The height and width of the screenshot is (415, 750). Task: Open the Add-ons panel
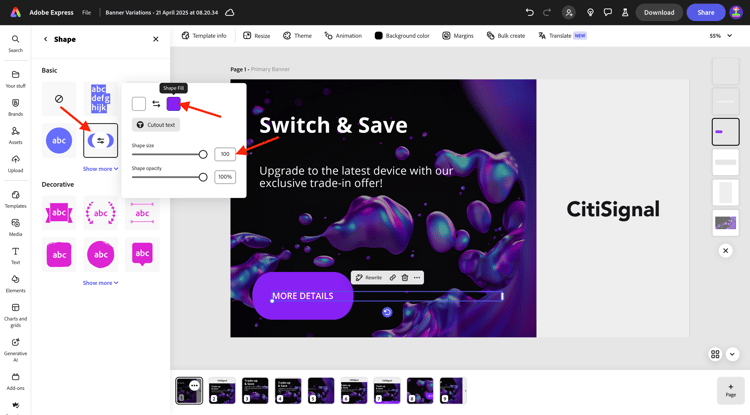click(x=15, y=382)
